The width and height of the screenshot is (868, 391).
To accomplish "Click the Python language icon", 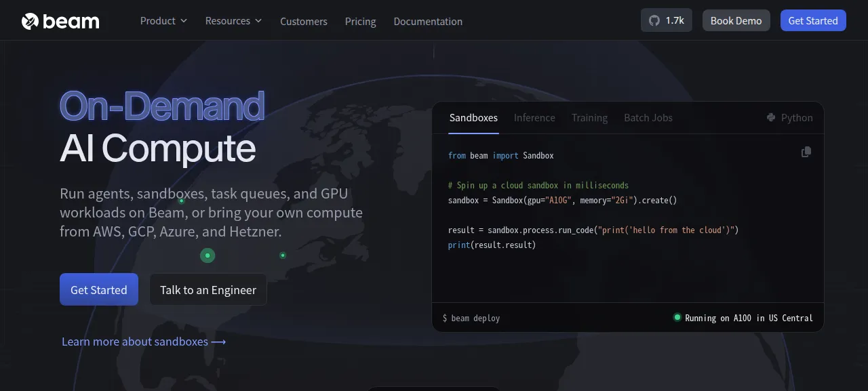I will (x=771, y=117).
